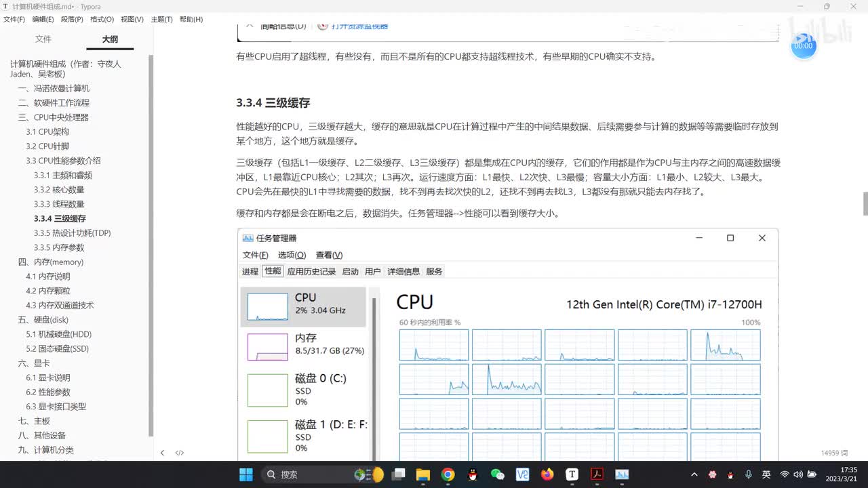Viewport: 868px width, 488px height.
Task: Open the 文件(F) menu in Typora
Action: pyautogui.click(x=14, y=20)
